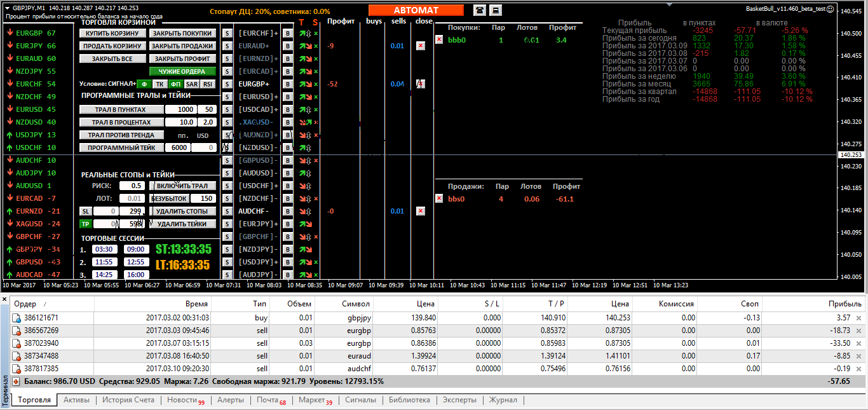Close the terminal panel using corner X

(x=4, y=299)
